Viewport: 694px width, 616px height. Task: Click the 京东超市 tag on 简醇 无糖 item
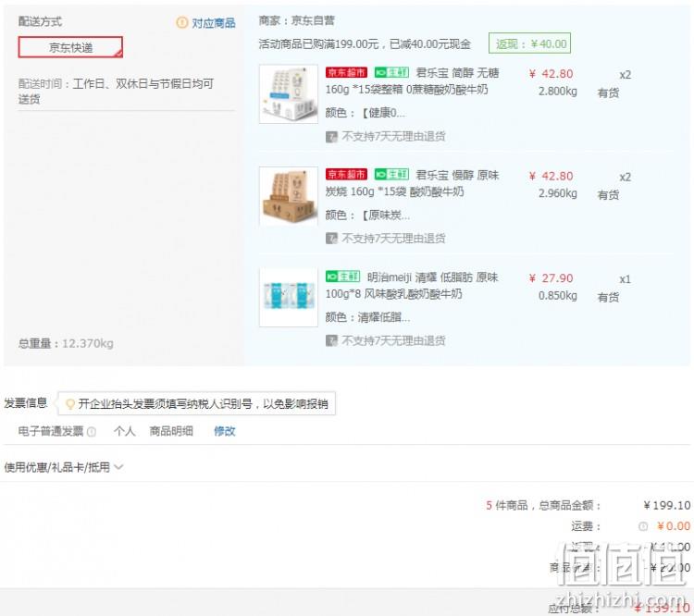[x=346, y=72]
